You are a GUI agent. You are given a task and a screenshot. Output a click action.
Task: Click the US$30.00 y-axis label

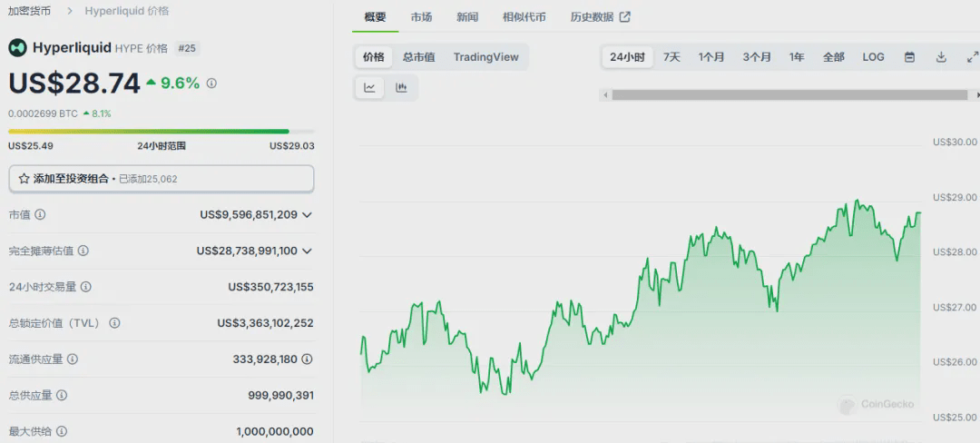pyautogui.click(x=955, y=142)
